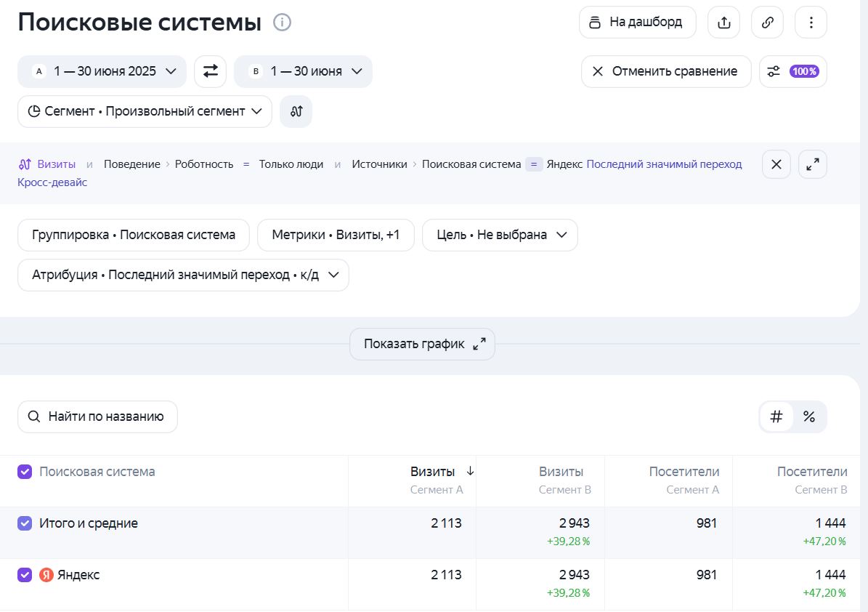This screenshot has height=612, width=868.
Task: Click the Последний значимый переход link
Action: click(x=664, y=164)
